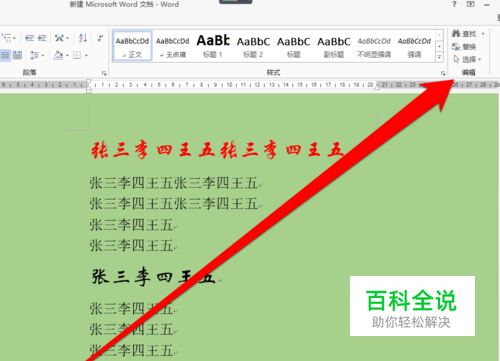Open the 选择 select dropdown
This screenshot has height=361, width=500.
pos(467,59)
